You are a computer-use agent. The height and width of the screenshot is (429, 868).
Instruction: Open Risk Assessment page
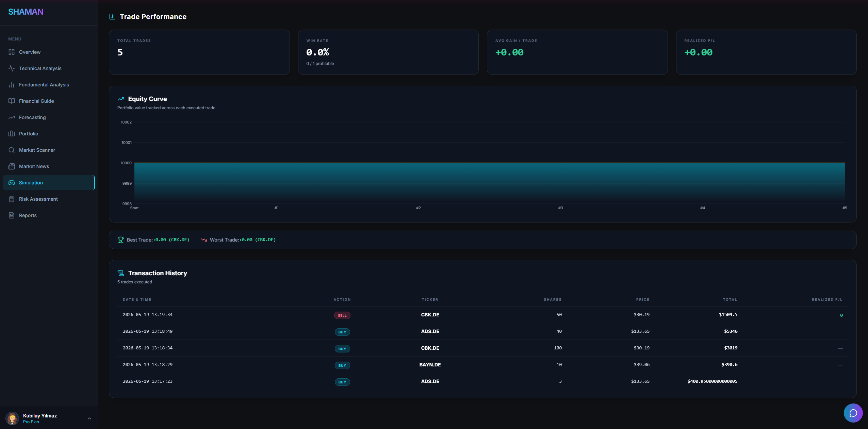49,199
